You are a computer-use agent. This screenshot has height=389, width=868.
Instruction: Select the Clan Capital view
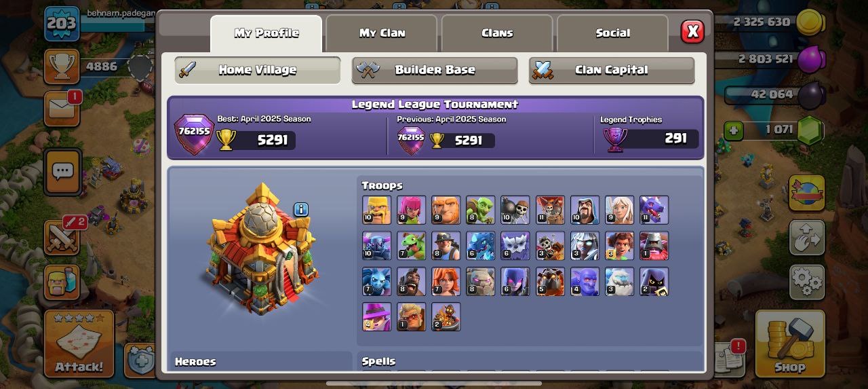click(x=612, y=70)
